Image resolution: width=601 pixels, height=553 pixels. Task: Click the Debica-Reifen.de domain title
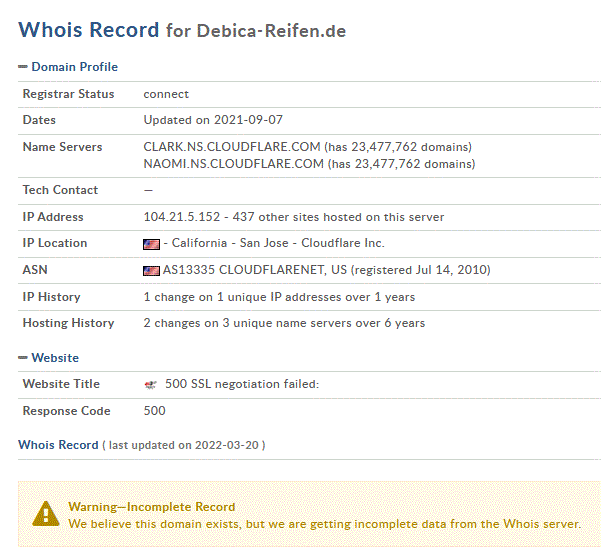pos(271,31)
